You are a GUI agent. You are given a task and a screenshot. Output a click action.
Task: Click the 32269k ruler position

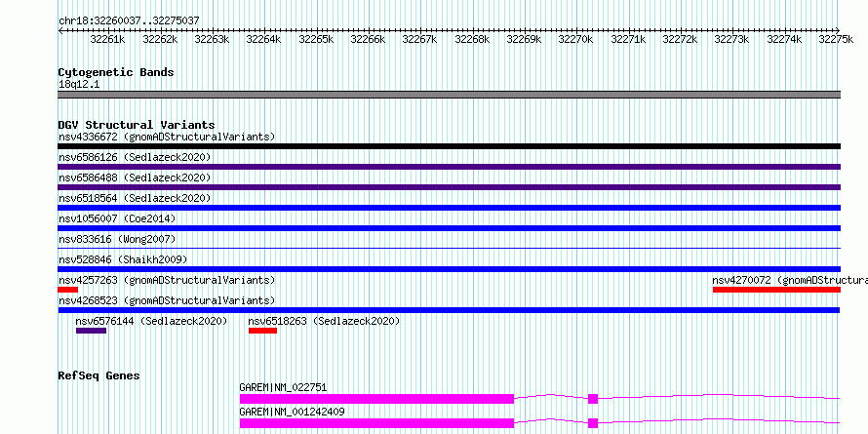click(x=525, y=39)
